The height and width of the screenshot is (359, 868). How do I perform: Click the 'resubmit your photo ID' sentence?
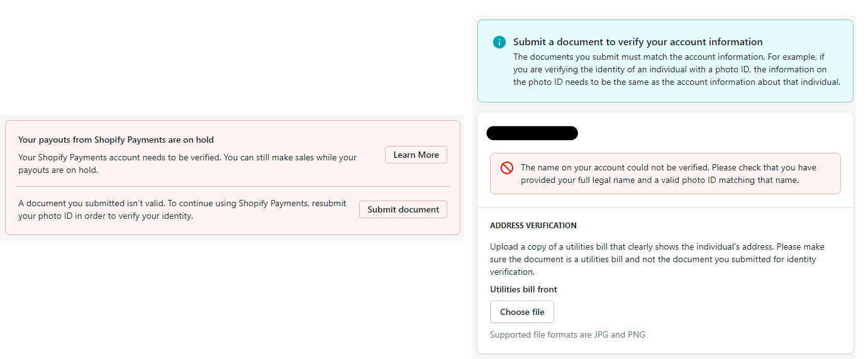click(107, 216)
